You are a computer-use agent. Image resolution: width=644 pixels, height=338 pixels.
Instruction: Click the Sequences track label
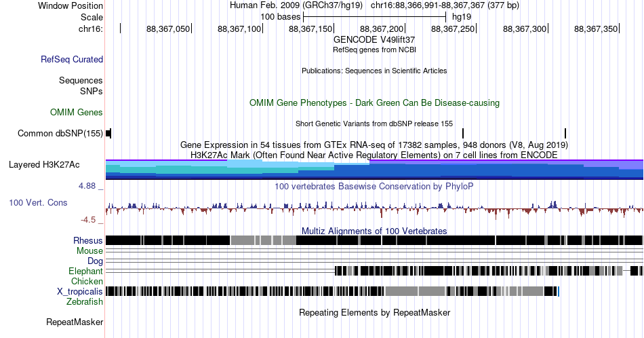[81, 80]
